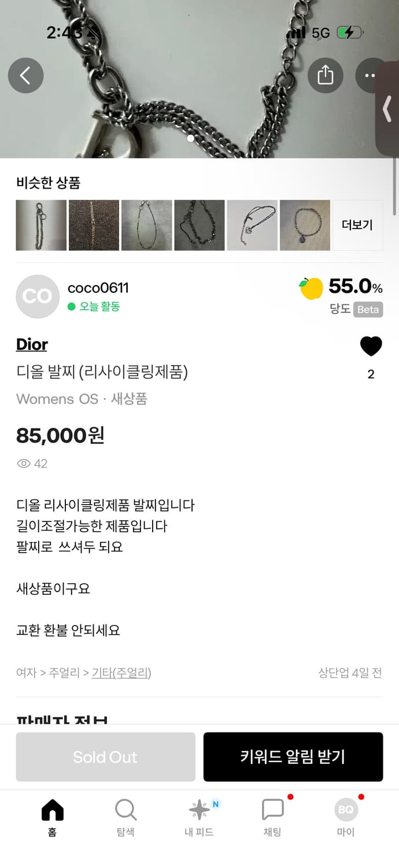399x868 pixels.
Task: Share this listing via the share icon
Action: tap(326, 76)
